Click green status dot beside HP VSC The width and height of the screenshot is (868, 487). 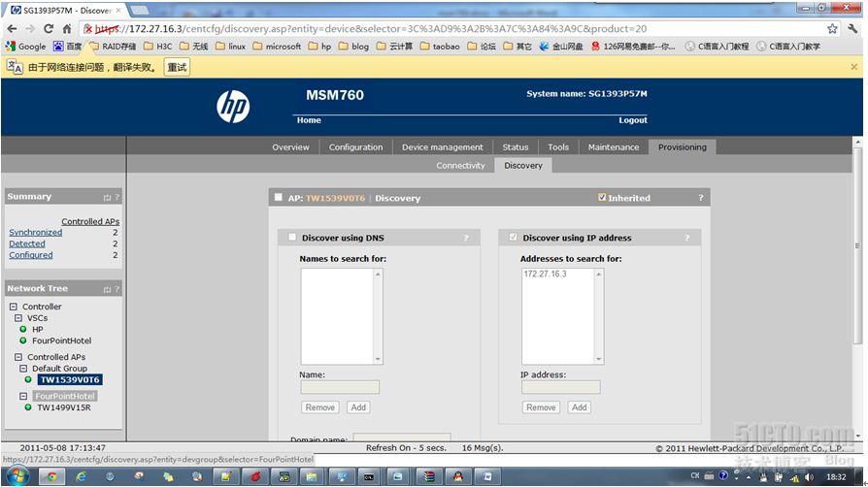[x=23, y=329]
